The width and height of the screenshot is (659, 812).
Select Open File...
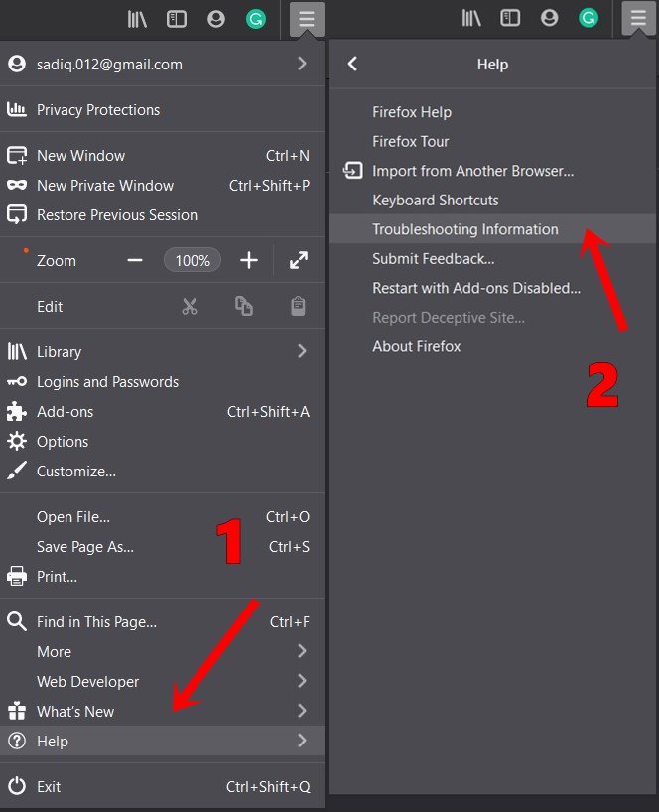[162, 516]
